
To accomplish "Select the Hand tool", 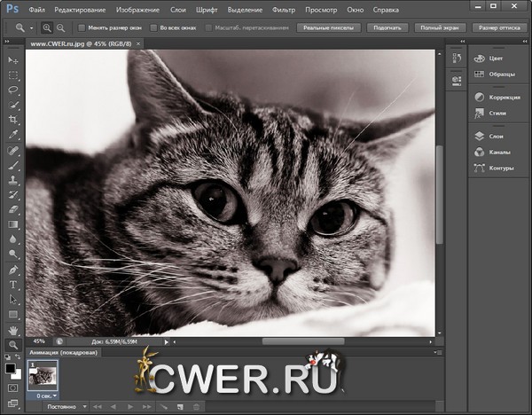I will [12, 330].
